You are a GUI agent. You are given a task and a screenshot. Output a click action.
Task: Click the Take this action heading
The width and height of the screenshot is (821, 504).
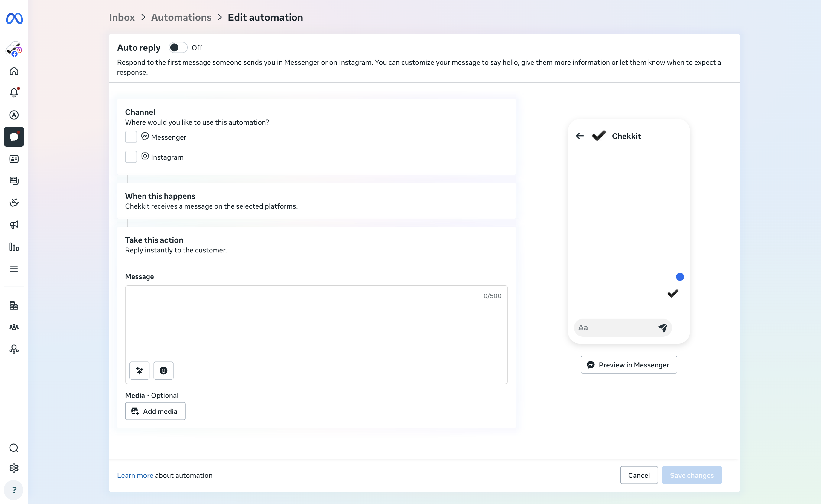(154, 240)
